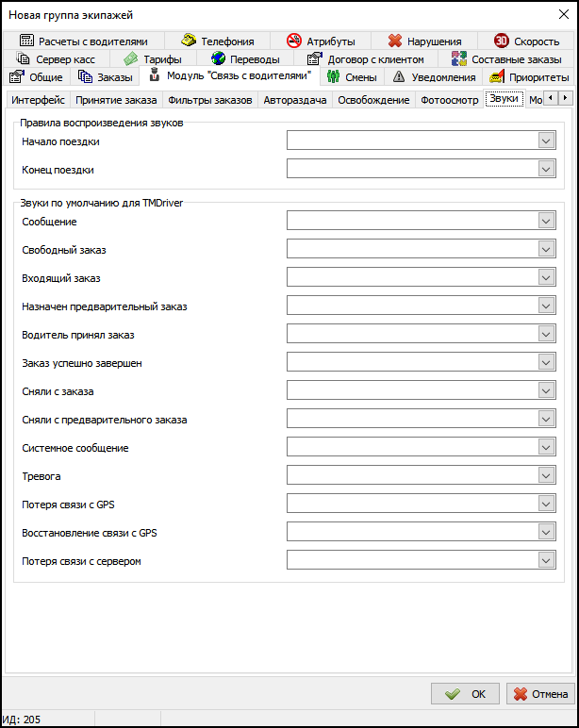Click the Атрибуты tab icon
579x728 pixels.
(x=293, y=41)
